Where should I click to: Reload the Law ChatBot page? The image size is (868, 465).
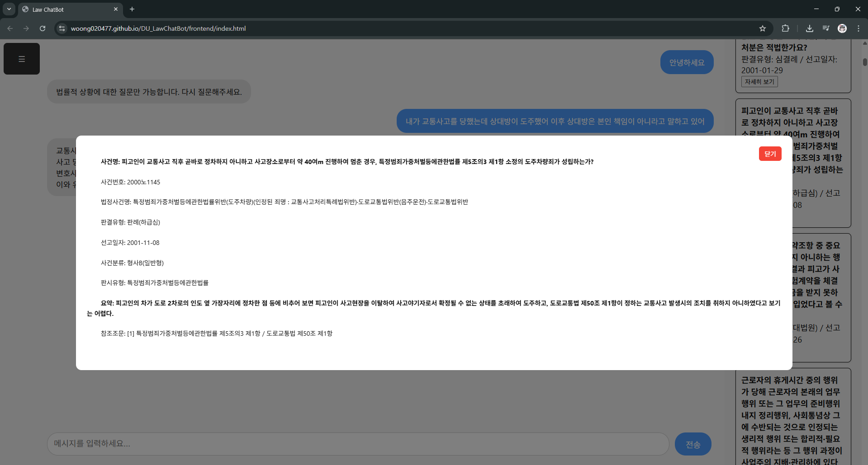(43, 28)
